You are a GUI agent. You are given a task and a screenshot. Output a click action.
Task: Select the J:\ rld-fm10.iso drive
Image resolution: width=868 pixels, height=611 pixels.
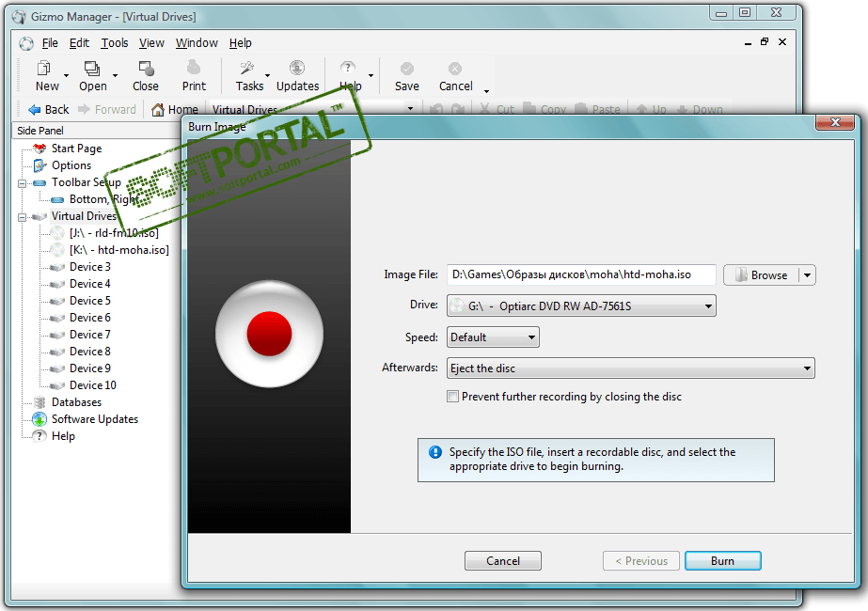pyautogui.click(x=114, y=233)
